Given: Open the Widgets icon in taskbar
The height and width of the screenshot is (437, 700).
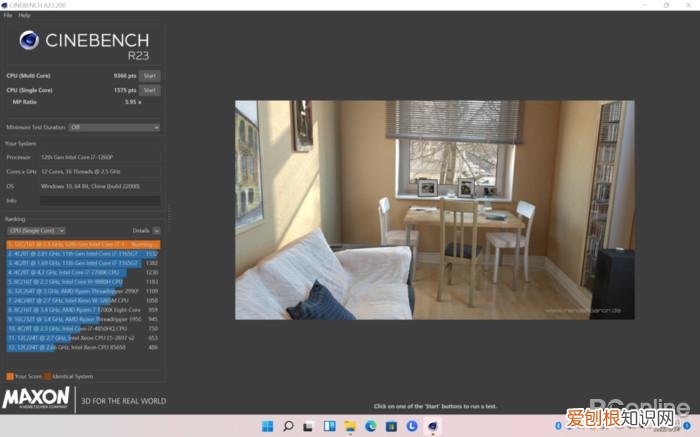Looking at the screenshot, I should (x=329, y=427).
